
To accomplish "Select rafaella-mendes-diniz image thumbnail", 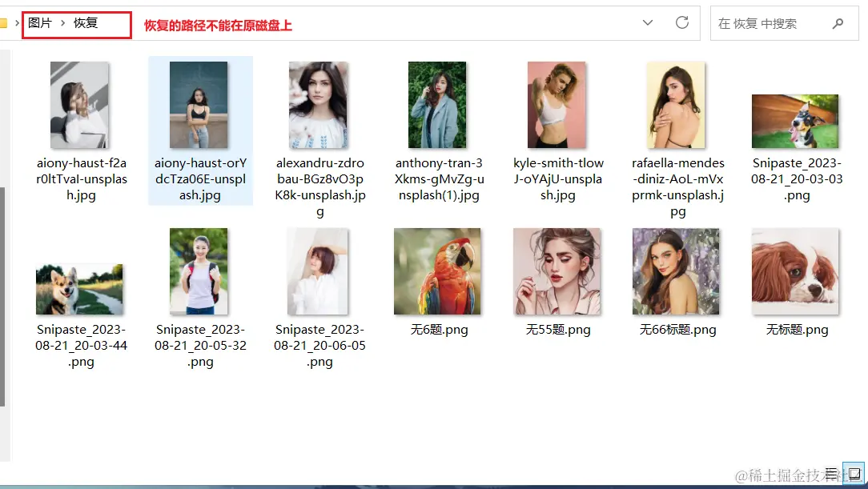I will point(677,104).
